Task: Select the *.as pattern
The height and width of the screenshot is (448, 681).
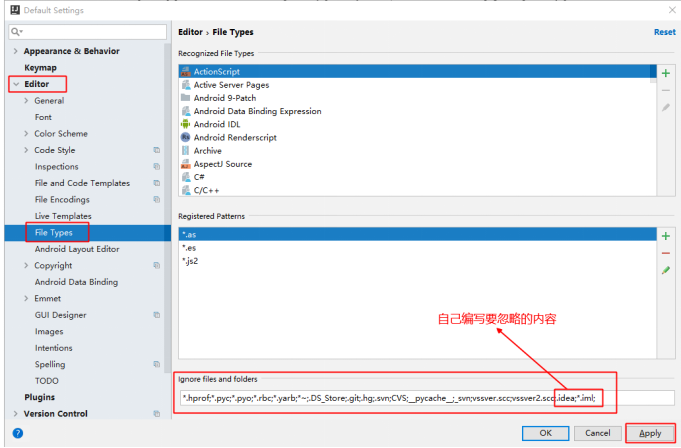Action: [417, 234]
